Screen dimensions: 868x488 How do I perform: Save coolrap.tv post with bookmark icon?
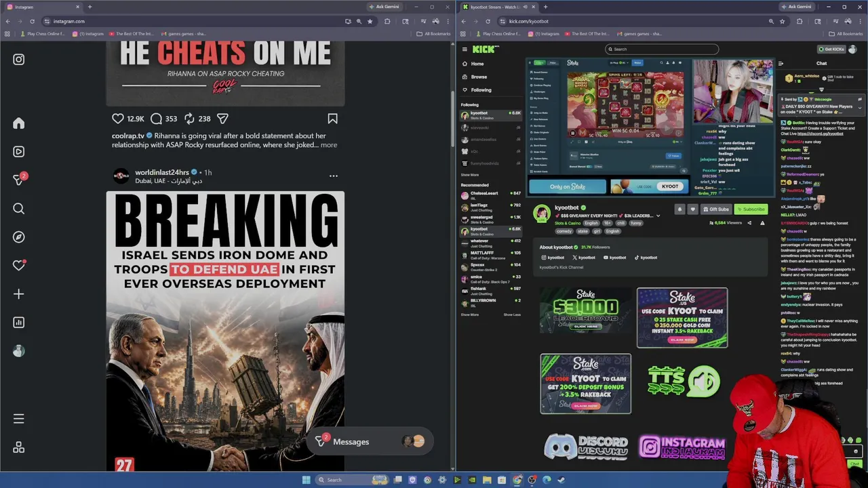pyautogui.click(x=332, y=119)
